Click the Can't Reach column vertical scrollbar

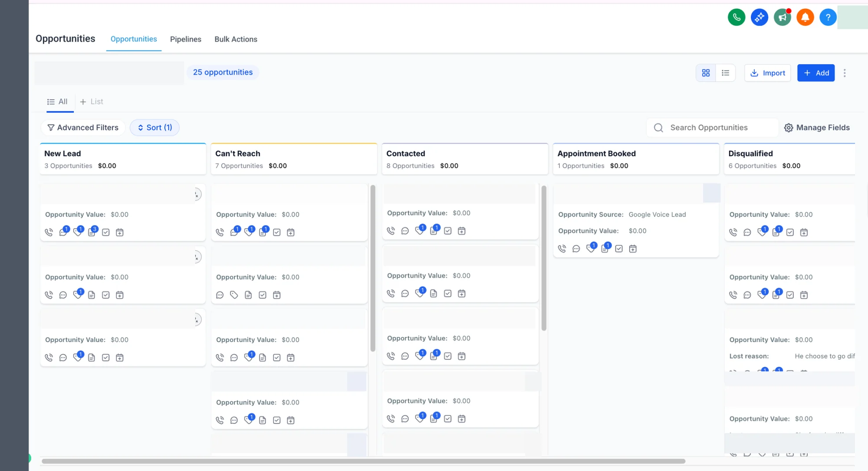372,268
